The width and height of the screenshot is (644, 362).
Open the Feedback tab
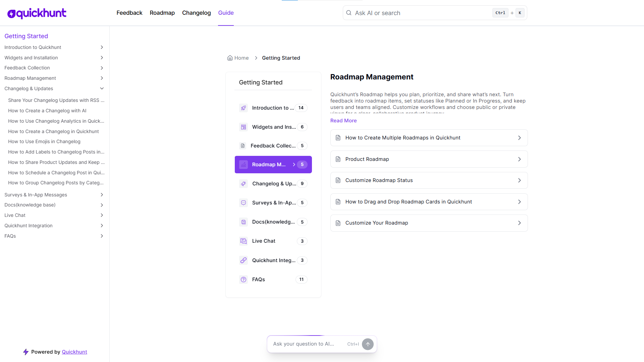click(129, 13)
